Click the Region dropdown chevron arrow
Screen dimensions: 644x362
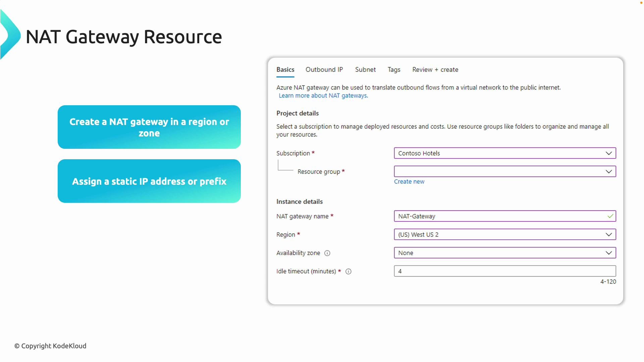[x=609, y=235]
